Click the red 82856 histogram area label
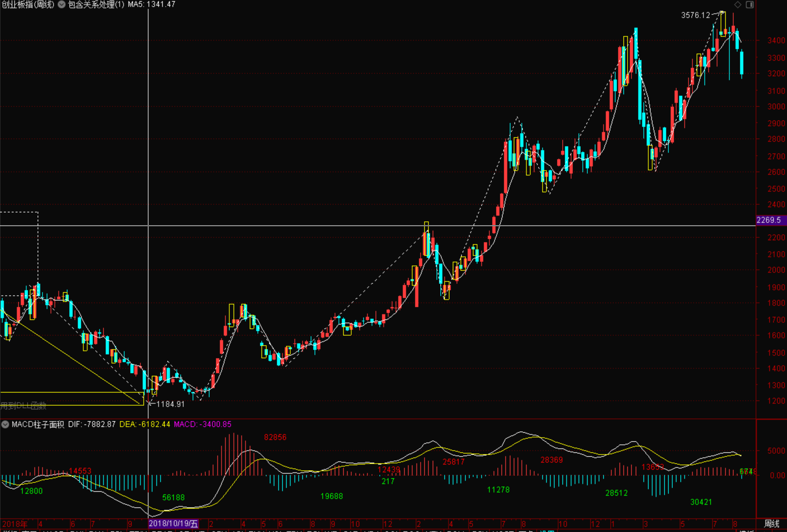 (x=275, y=437)
